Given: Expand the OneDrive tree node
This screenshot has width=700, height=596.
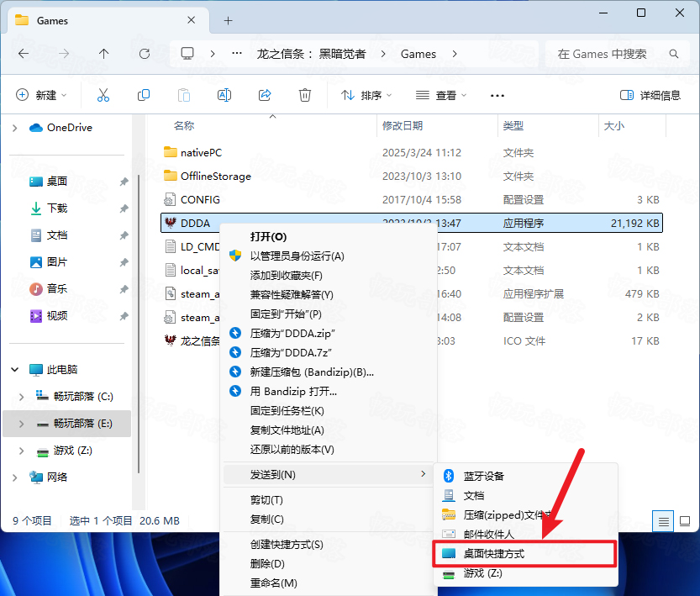Looking at the screenshot, I should point(15,128).
